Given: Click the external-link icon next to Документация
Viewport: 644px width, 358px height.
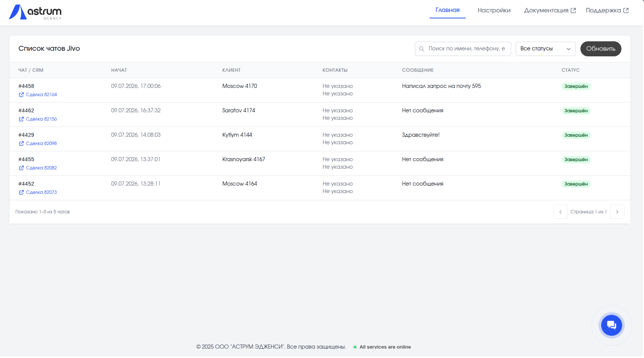Looking at the screenshot, I should click(x=573, y=11).
